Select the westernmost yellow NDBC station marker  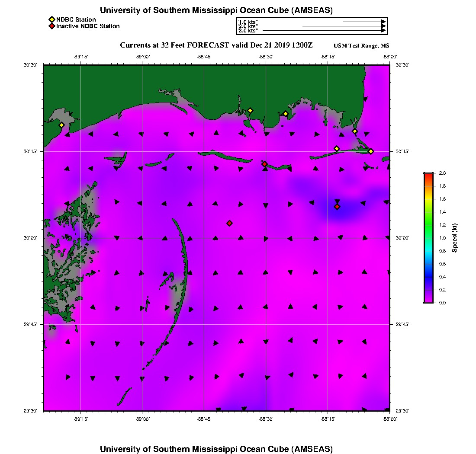point(62,125)
